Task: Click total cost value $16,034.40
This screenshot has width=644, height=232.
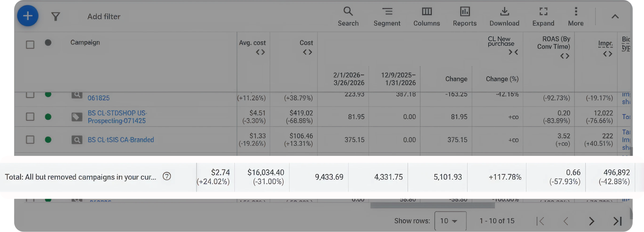Action: pyautogui.click(x=266, y=172)
